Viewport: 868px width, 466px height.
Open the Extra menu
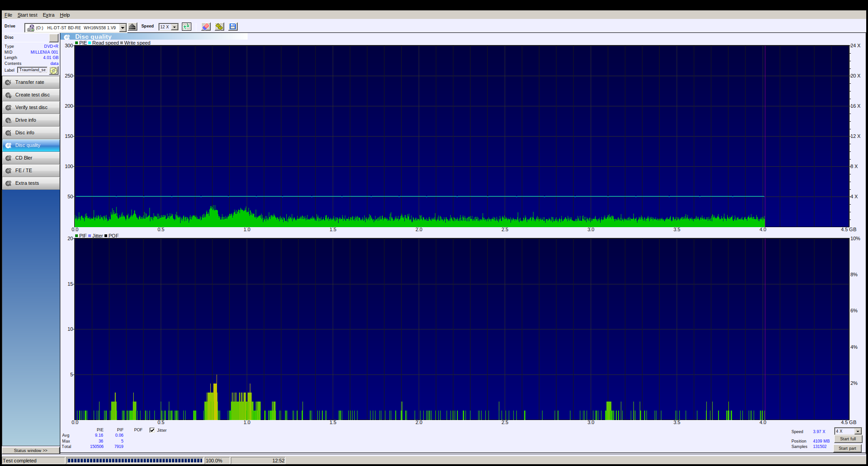click(x=48, y=15)
